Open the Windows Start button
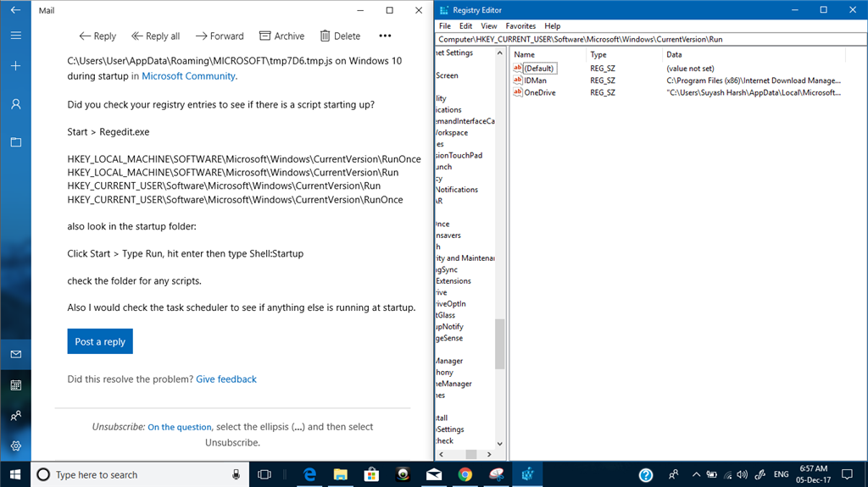 coord(15,474)
